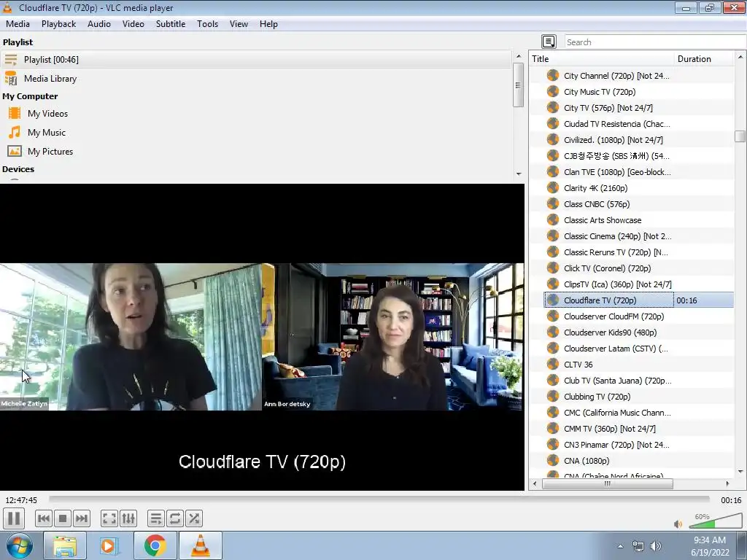The image size is (747, 560).
Task: Open the Playback menu
Action: [x=58, y=24]
